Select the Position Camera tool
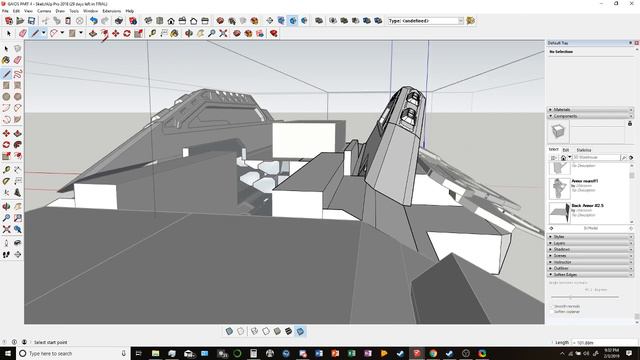 (6, 243)
